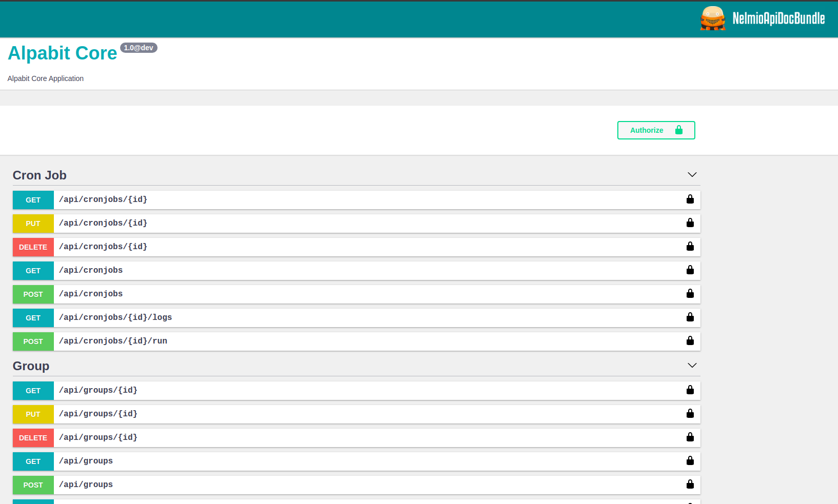The image size is (838, 504).
Task: Click lock icon on GET /api/cronjobs/{id}/logs
Action: coord(690,317)
